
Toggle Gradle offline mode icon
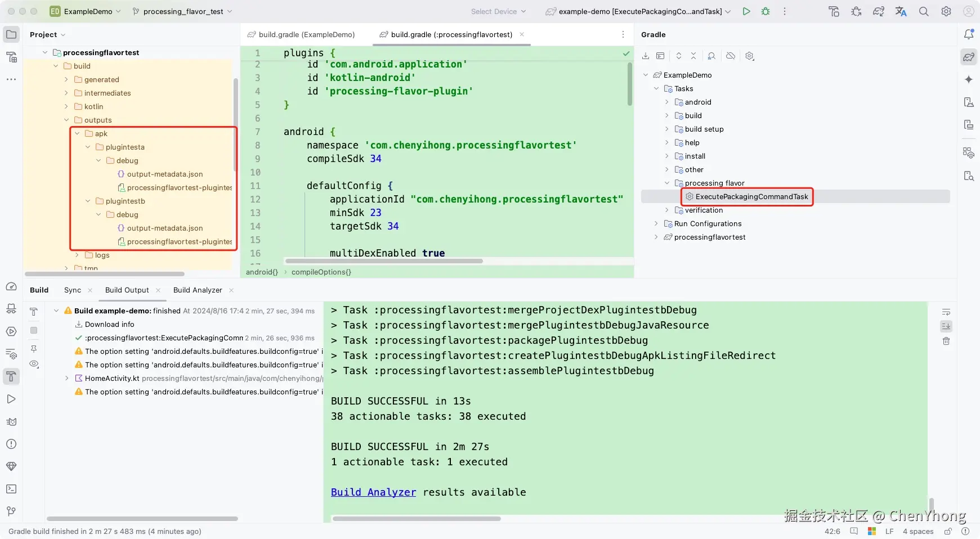tap(731, 56)
